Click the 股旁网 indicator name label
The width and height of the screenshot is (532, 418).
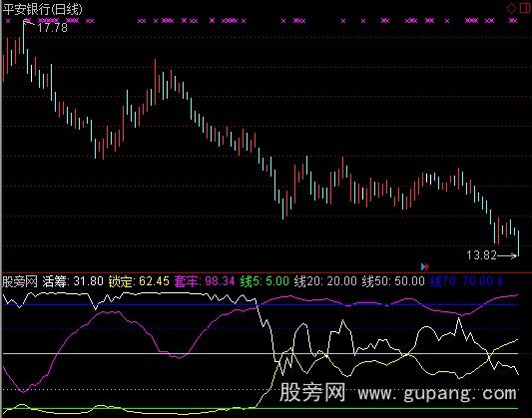coord(20,281)
